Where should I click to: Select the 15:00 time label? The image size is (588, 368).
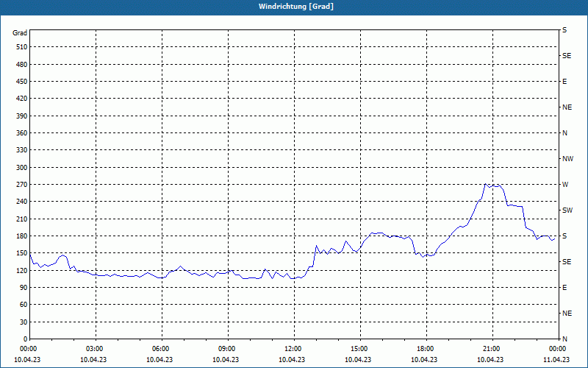click(360, 349)
